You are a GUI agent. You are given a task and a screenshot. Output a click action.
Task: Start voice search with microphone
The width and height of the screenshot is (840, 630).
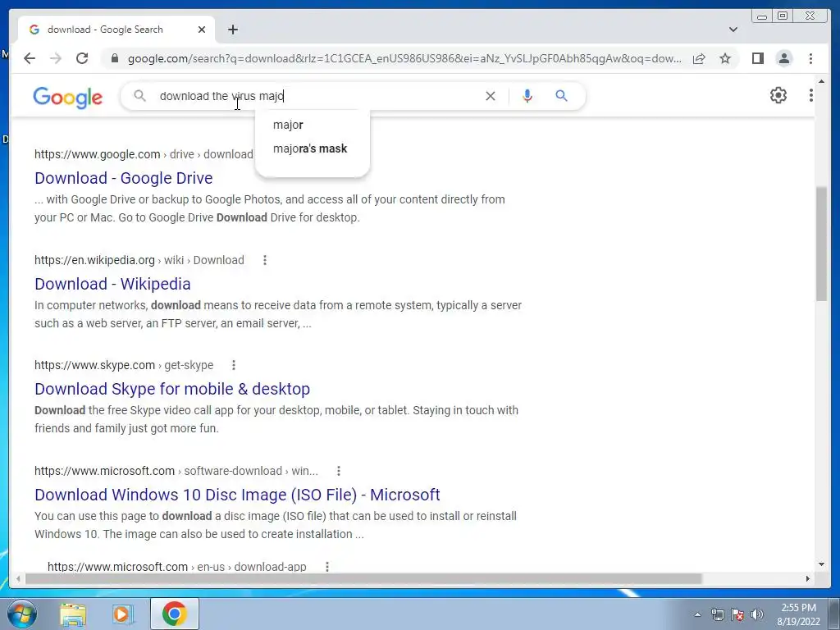pos(527,96)
